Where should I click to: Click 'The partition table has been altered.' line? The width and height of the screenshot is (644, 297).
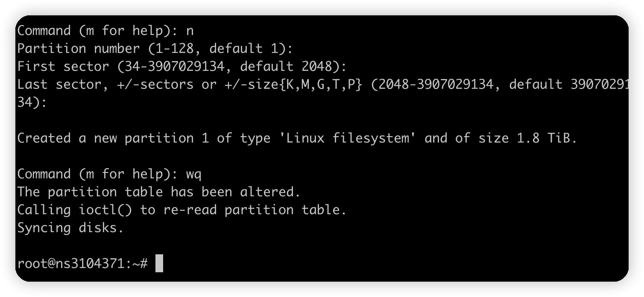[x=158, y=192]
